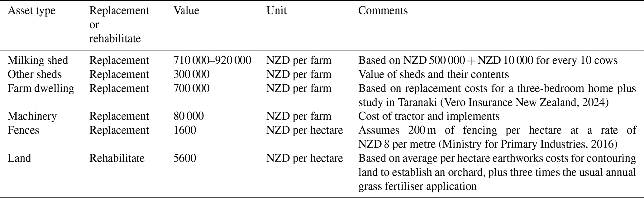Click the "Unit" column header

276,11
